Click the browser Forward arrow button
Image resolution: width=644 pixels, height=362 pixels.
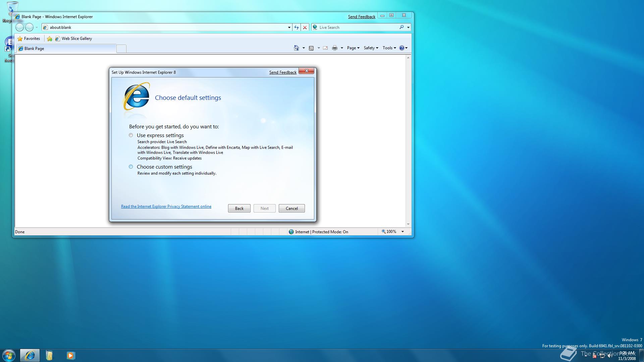(x=30, y=27)
